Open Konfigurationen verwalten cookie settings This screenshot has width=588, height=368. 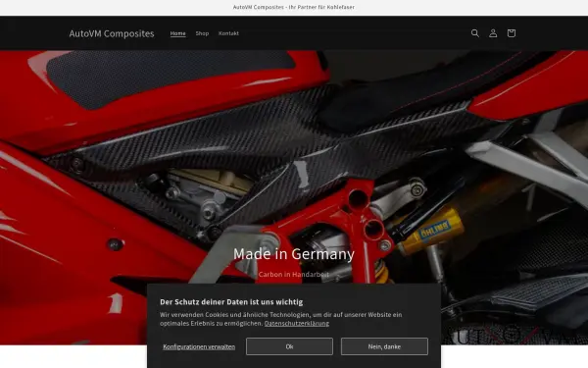tap(199, 346)
